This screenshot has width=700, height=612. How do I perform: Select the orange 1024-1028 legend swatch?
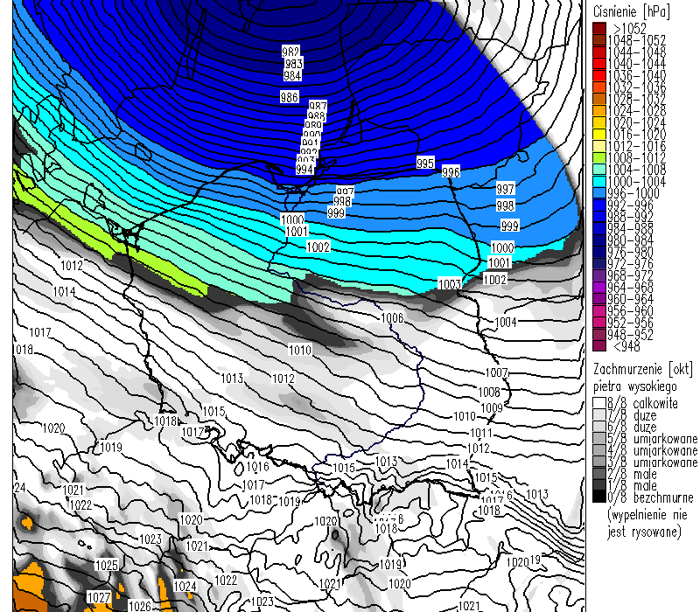pyautogui.click(x=599, y=111)
